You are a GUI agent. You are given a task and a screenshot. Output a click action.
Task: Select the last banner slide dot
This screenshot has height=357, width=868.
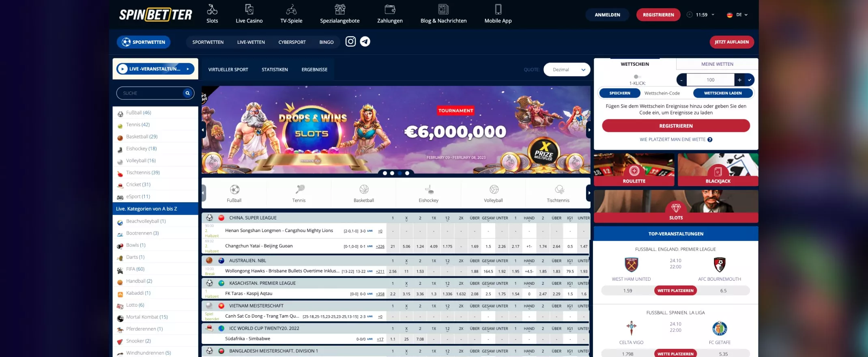(x=407, y=173)
